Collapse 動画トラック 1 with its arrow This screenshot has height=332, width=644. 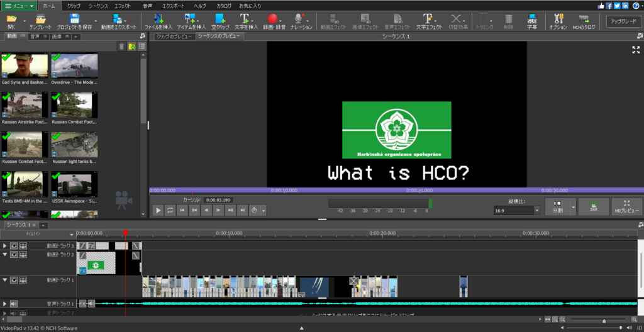pyautogui.click(x=5, y=280)
